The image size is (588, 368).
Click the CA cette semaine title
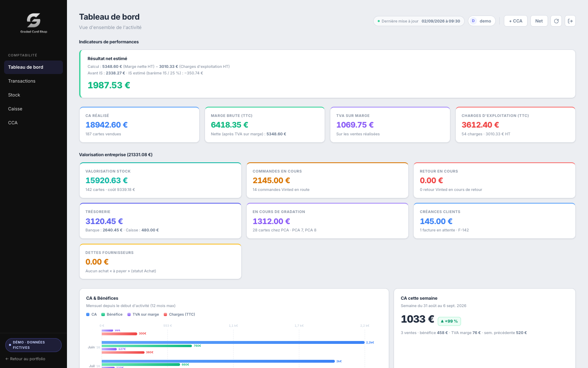(419, 298)
